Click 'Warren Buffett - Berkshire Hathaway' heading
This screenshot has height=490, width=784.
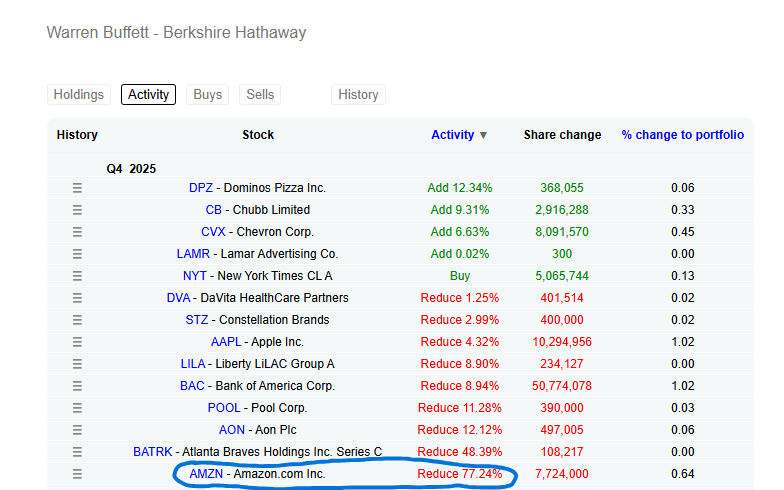point(176,32)
